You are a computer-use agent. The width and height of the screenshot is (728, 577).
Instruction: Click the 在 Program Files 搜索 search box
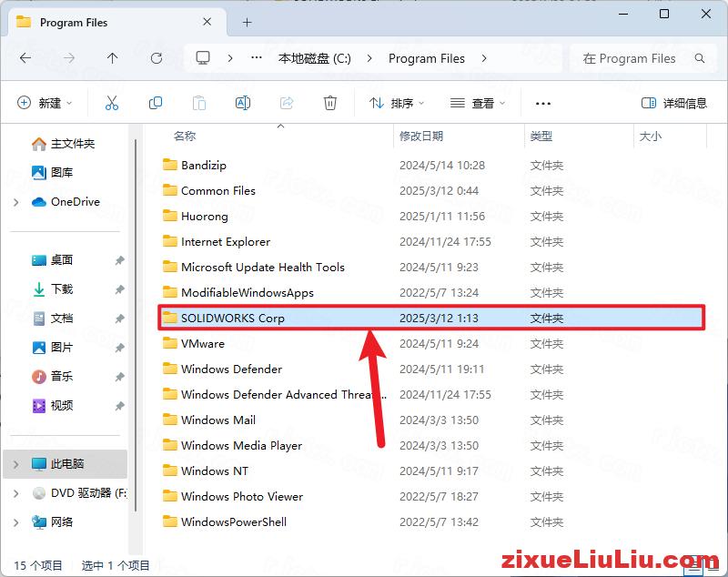(x=637, y=58)
